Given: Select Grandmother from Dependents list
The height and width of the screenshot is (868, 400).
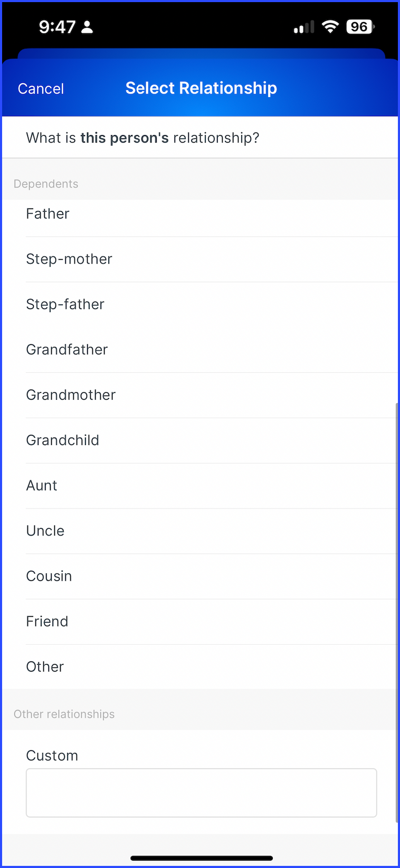Looking at the screenshot, I should pos(201,395).
